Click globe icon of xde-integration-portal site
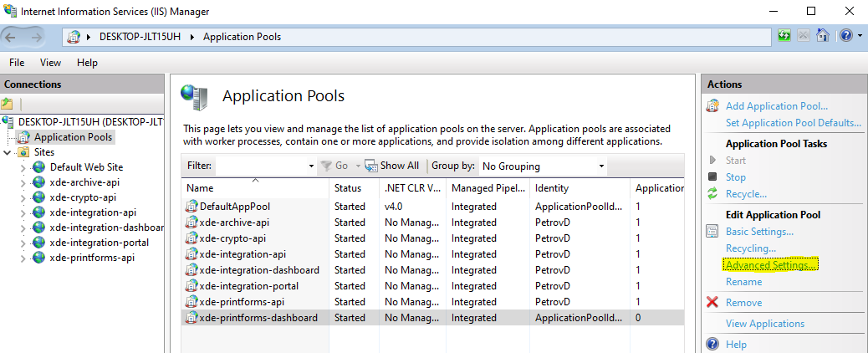The width and height of the screenshot is (868, 353). (x=38, y=243)
